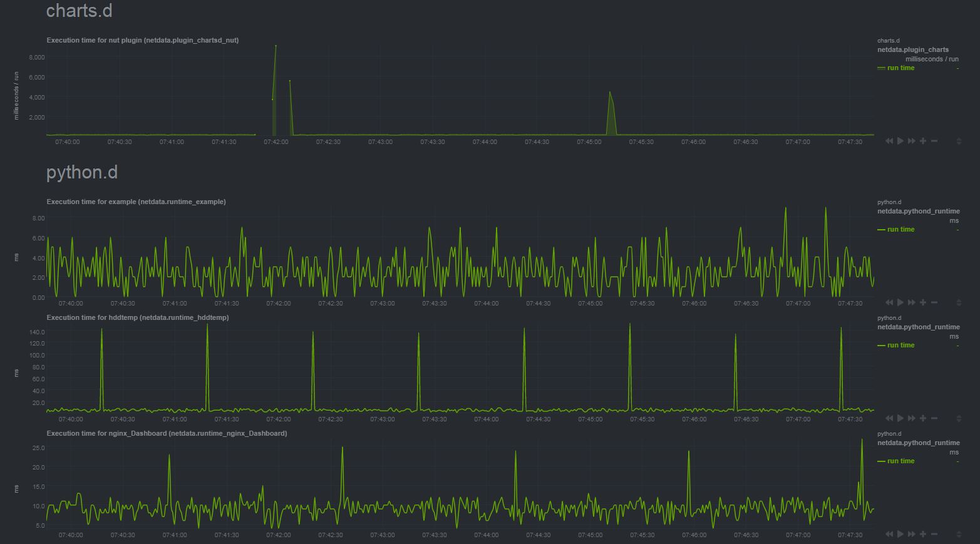
Task: Click the resize arrows on the example chart
Action: coord(958,302)
